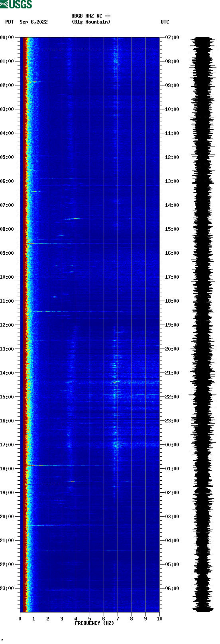Click the PDT time label '23:00' on left axis
The image size is (220, 644).
click(7, 589)
